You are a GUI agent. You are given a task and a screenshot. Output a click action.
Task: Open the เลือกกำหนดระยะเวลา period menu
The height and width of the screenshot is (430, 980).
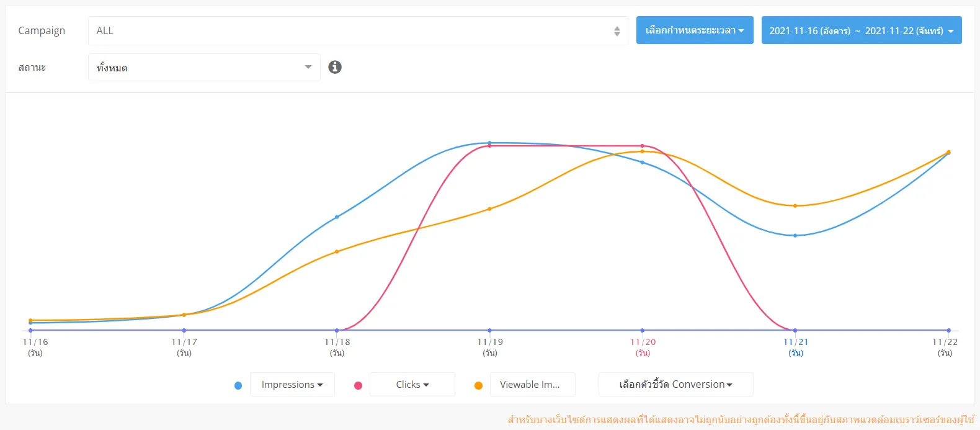(x=695, y=30)
